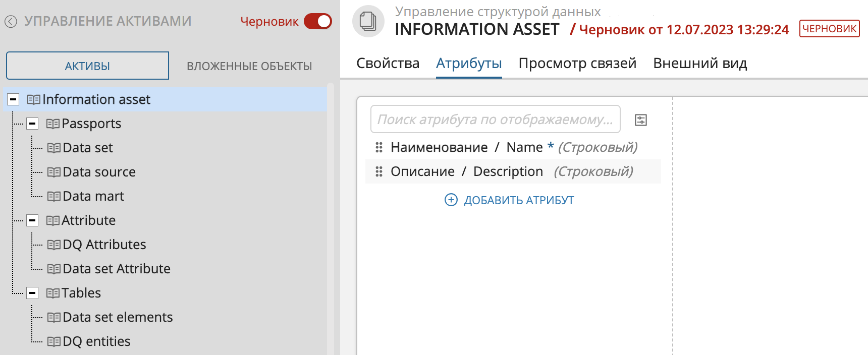
Task: Click Добавить атрибут link
Action: (519, 200)
